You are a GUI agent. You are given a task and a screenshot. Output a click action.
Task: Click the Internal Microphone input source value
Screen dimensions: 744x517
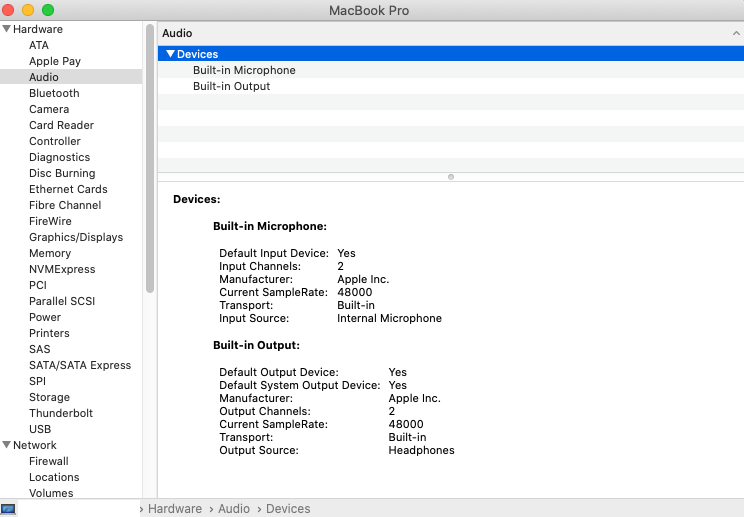click(390, 318)
